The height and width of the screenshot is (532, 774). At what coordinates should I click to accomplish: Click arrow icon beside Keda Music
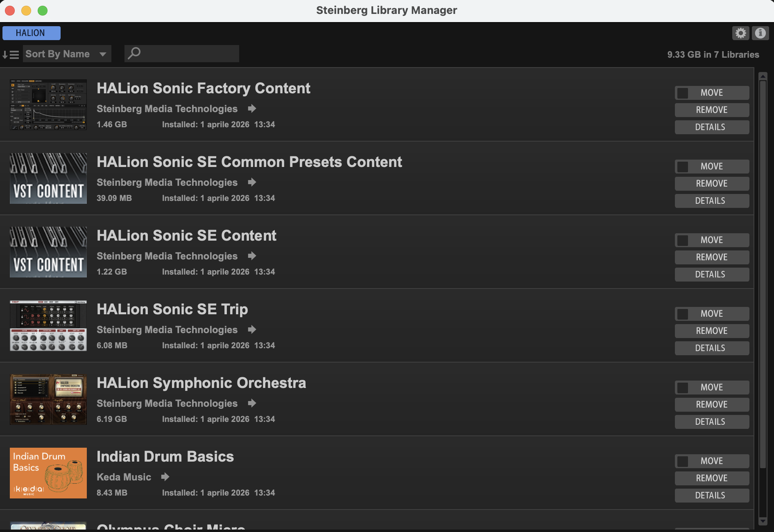click(165, 477)
